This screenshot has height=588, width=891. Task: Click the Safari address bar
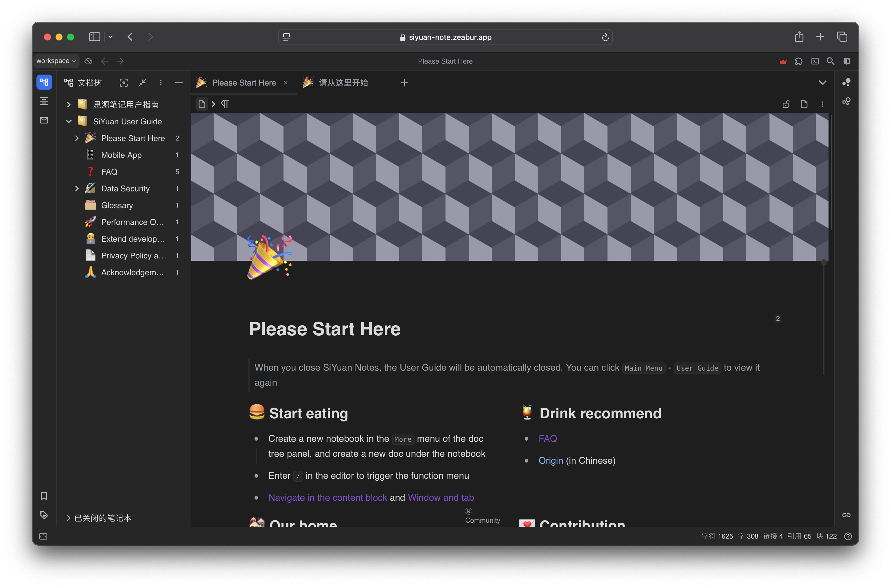pos(445,37)
